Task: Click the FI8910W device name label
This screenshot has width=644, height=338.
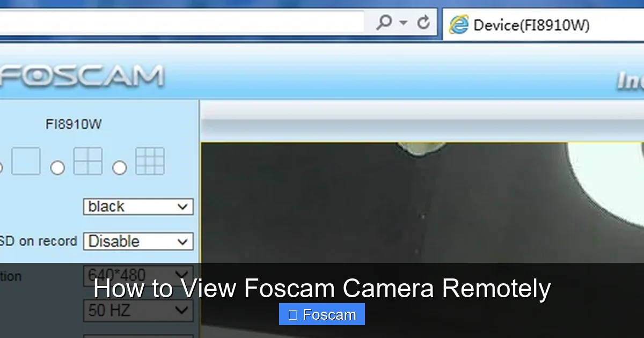Action: pos(74,123)
